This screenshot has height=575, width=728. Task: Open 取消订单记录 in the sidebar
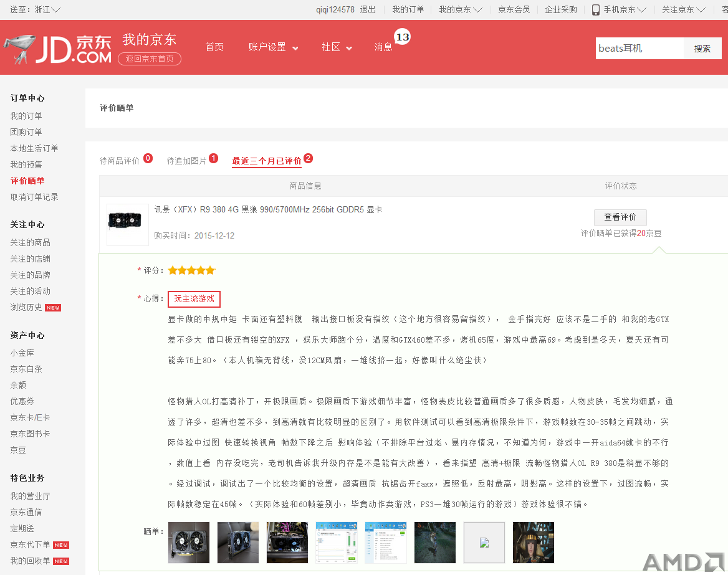34,197
